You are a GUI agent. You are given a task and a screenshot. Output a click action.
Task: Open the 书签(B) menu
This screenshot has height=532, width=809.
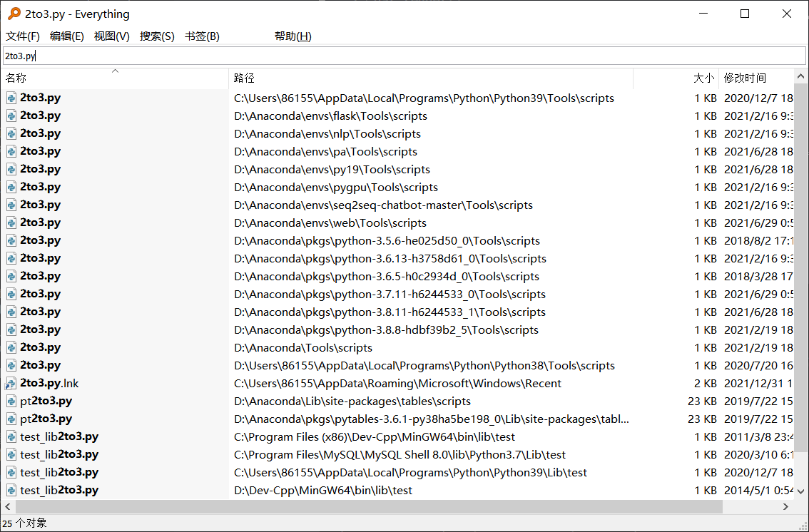tap(203, 36)
